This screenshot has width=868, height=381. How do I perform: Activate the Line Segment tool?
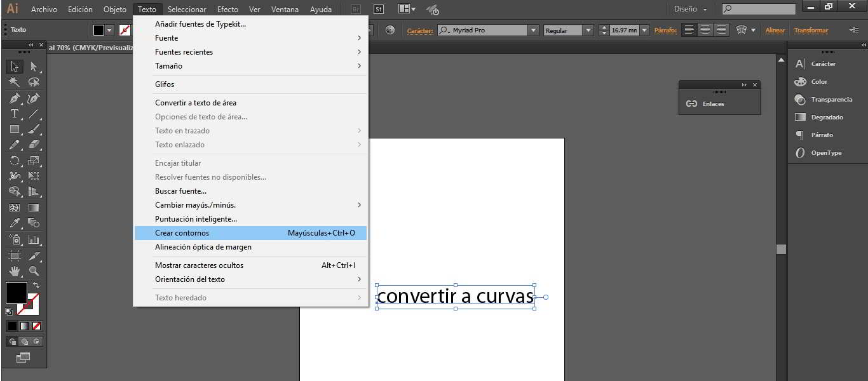[x=34, y=114]
